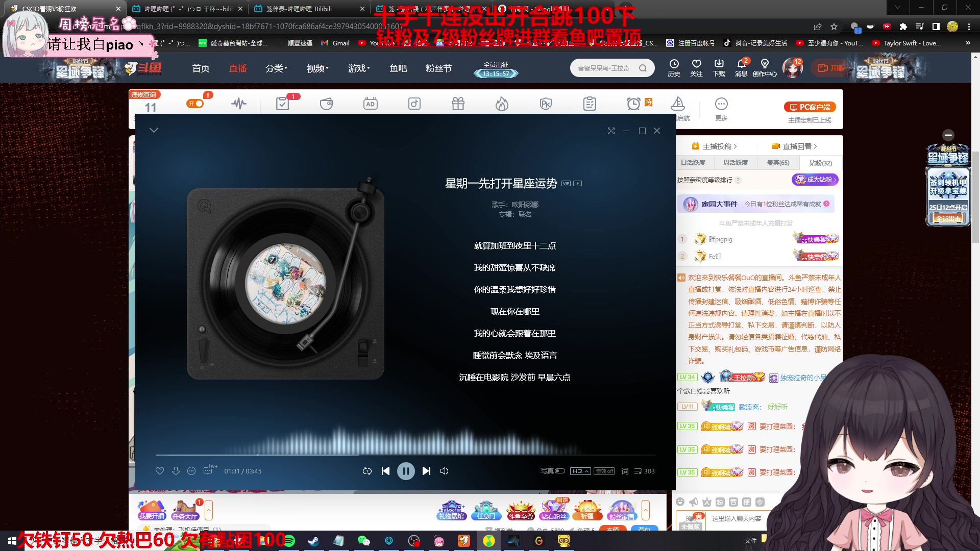Expand 视频 dropdown menu
This screenshot has width=980, height=551.
(x=317, y=68)
